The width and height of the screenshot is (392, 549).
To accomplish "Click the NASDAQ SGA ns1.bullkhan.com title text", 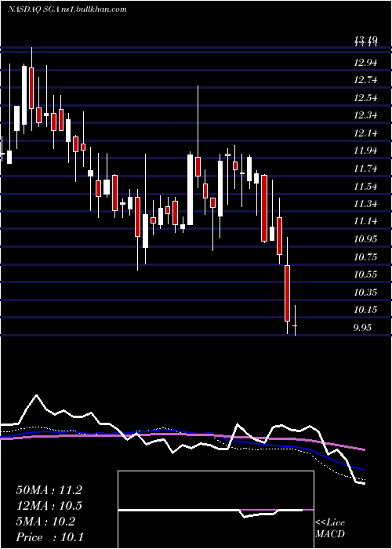I will [x=67, y=9].
